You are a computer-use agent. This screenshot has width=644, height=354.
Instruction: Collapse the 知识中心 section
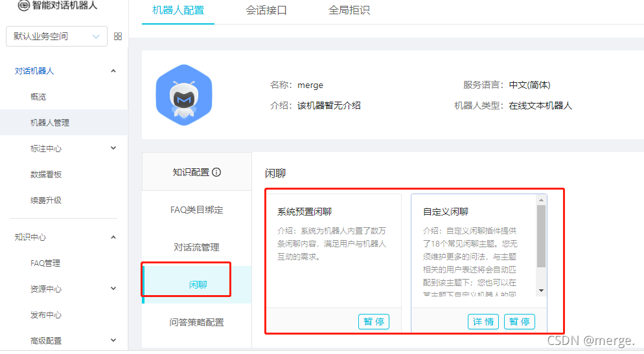(x=113, y=237)
